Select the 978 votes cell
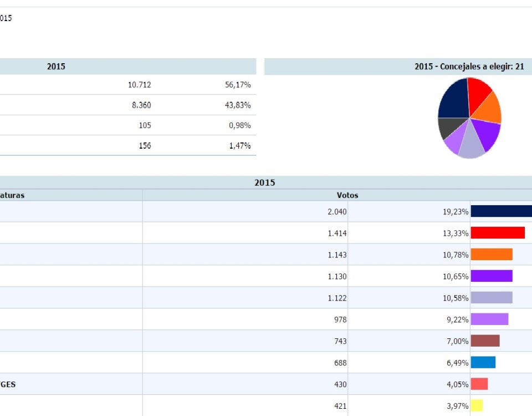 339,319
